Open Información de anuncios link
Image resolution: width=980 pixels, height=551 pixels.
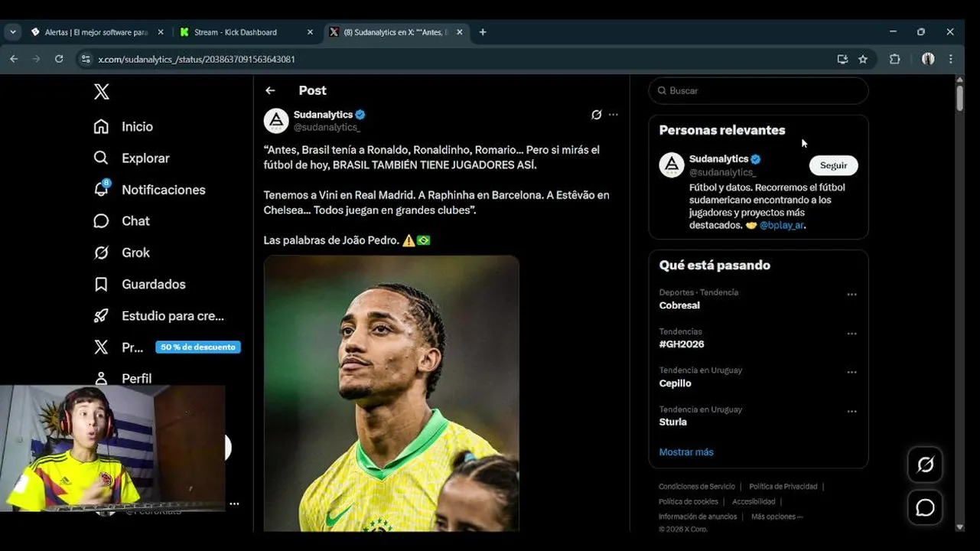tap(698, 517)
